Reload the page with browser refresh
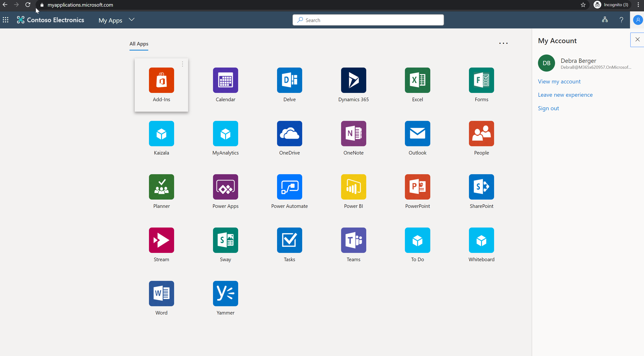Image resolution: width=644 pixels, height=356 pixels. [28, 5]
